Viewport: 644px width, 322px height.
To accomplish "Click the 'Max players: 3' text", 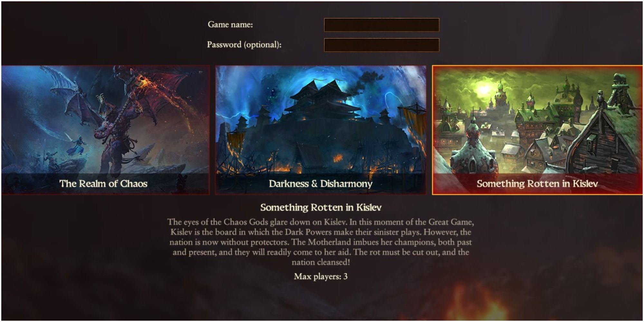I will click(x=321, y=277).
